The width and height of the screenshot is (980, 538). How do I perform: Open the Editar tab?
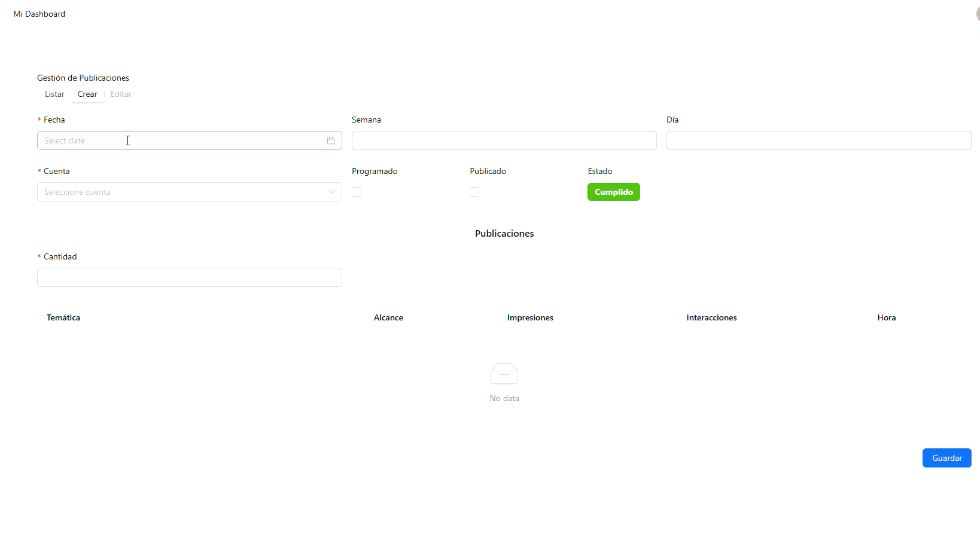121,94
